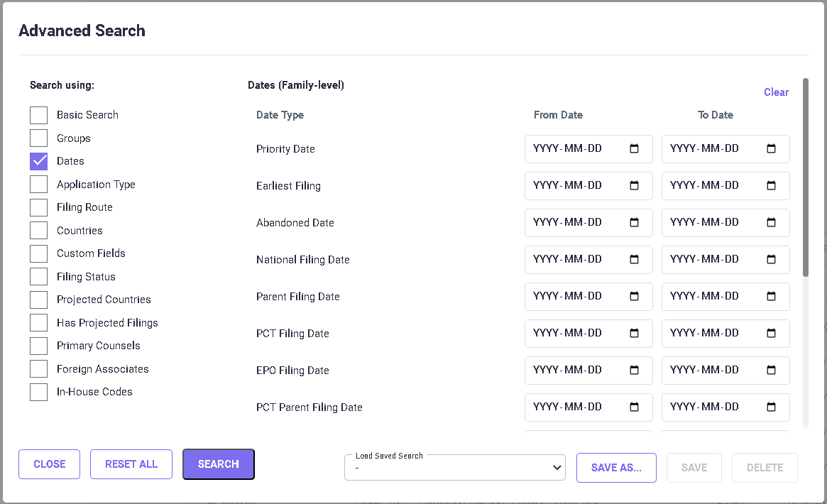Open calendar picker for PCT Filing To Date
This screenshot has width=827, height=504.
pos(771,334)
